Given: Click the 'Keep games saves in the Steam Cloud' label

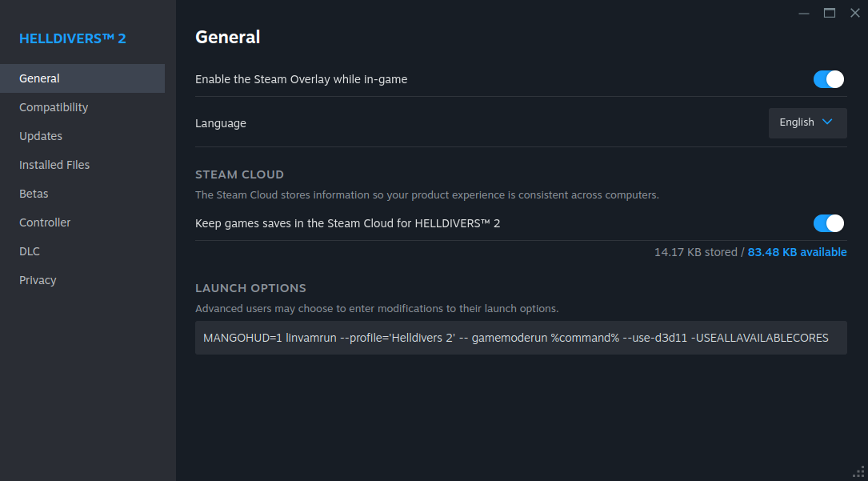Looking at the screenshot, I should point(348,223).
